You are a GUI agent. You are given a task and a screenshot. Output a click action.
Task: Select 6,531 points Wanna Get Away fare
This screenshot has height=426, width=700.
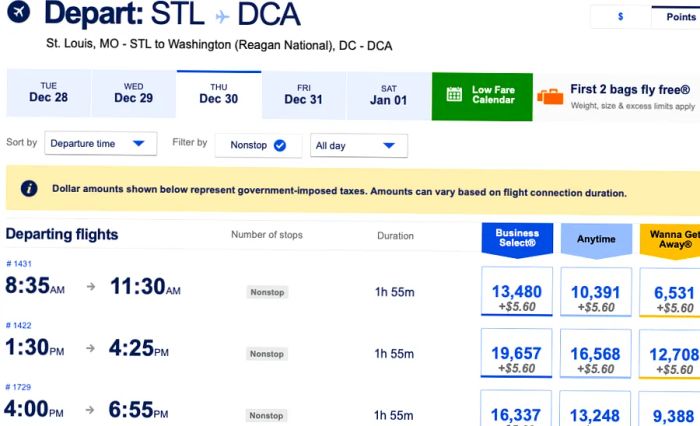(670, 292)
